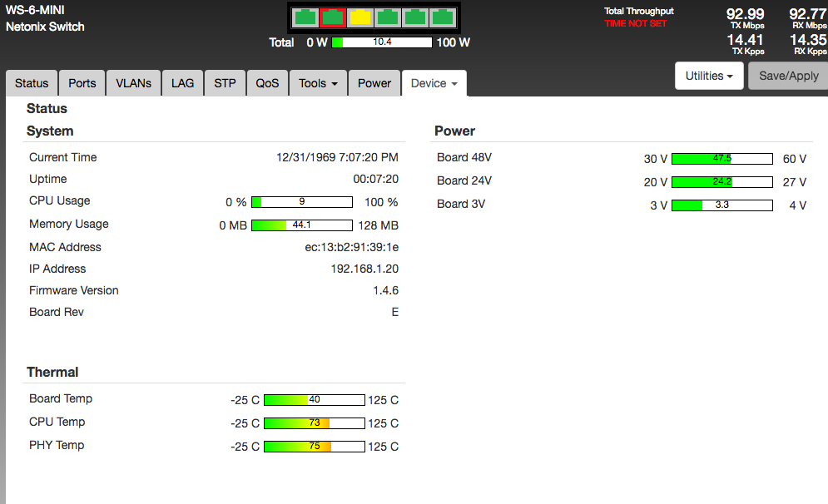Click the fifth port icon

(x=414, y=17)
